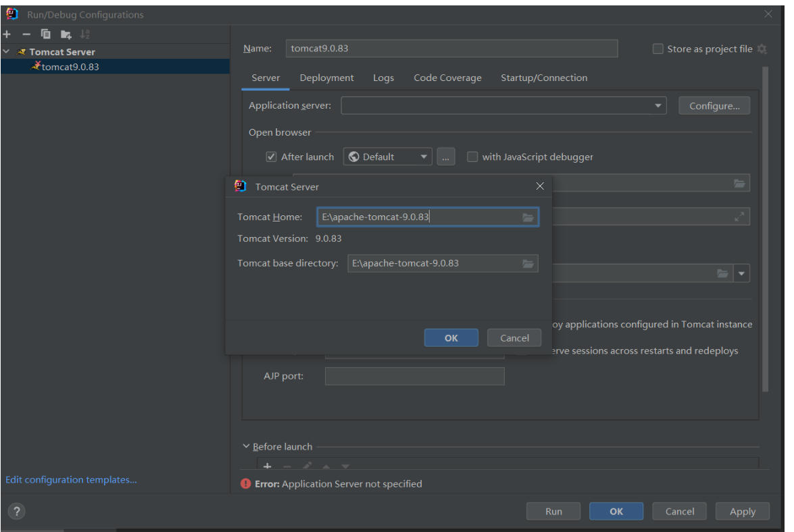Click the vertical scrollbar of settings panel
794x532 pixels.
click(x=765, y=229)
